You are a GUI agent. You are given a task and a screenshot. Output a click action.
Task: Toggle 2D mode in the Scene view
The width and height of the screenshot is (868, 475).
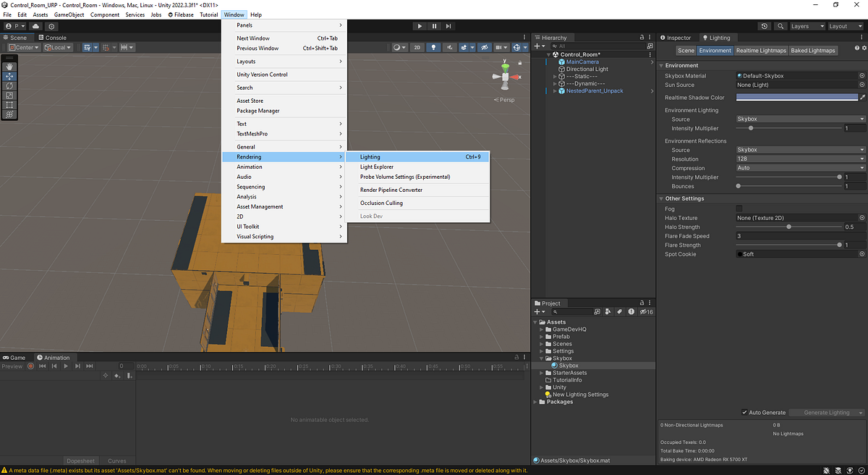click(x=418, y=47)
